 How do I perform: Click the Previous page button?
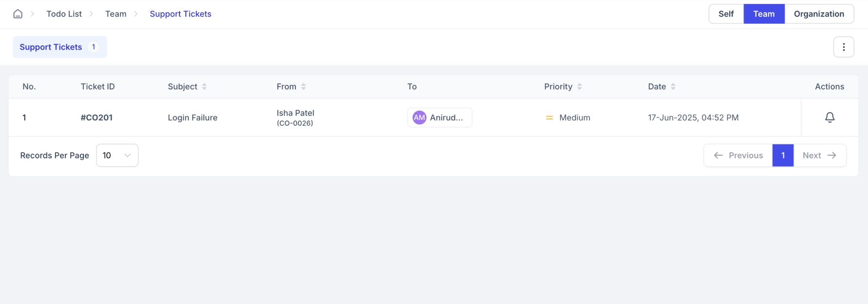click(738, 155)
